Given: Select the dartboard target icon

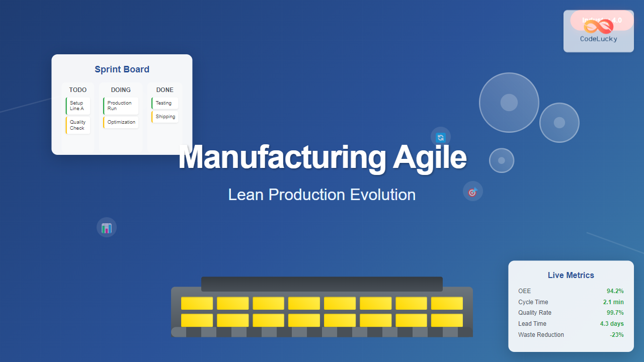Looking at the screenshot, I should point(472,191).
